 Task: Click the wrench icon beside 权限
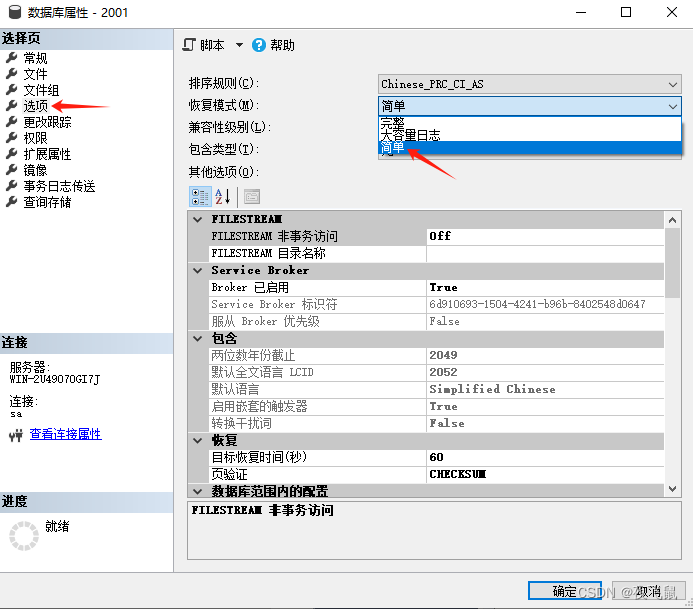(12, 137)
